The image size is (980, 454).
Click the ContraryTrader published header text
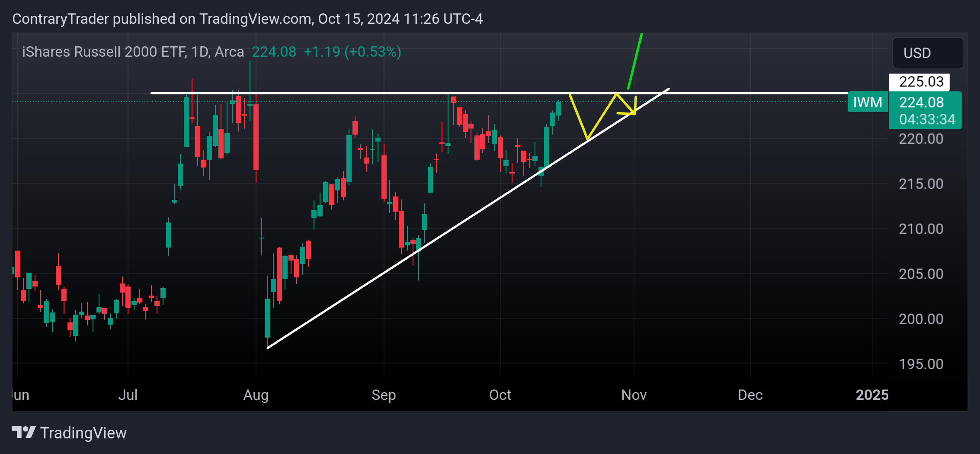click(x=247, y=19)
